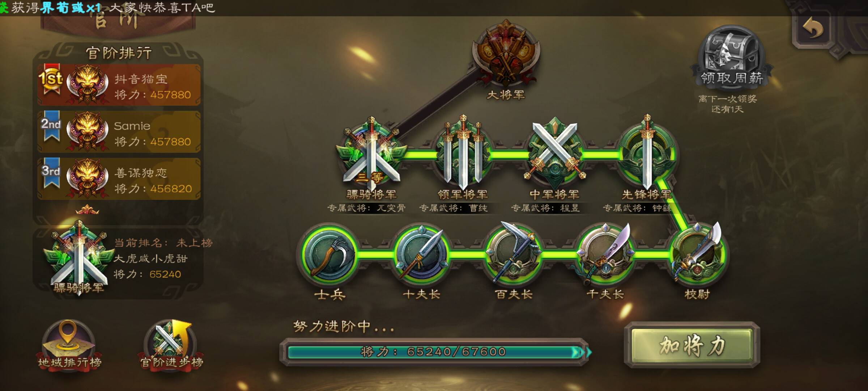Open the 官阶进步榜 progress ranking

click(171, 344)
